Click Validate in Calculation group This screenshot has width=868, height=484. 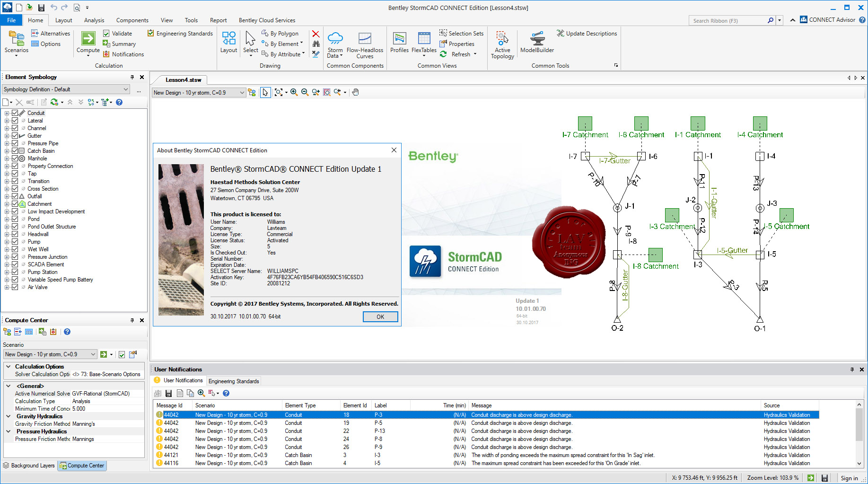[117, 34]
